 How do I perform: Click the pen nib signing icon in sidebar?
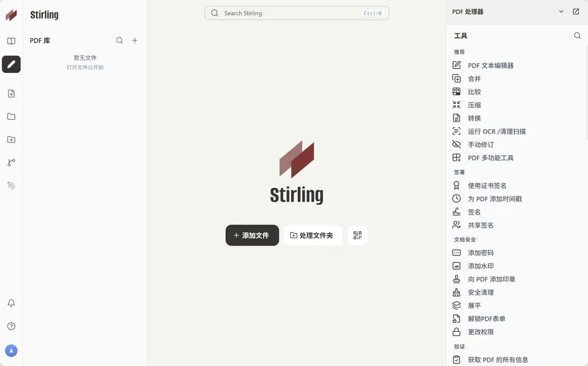click(11, 186)
